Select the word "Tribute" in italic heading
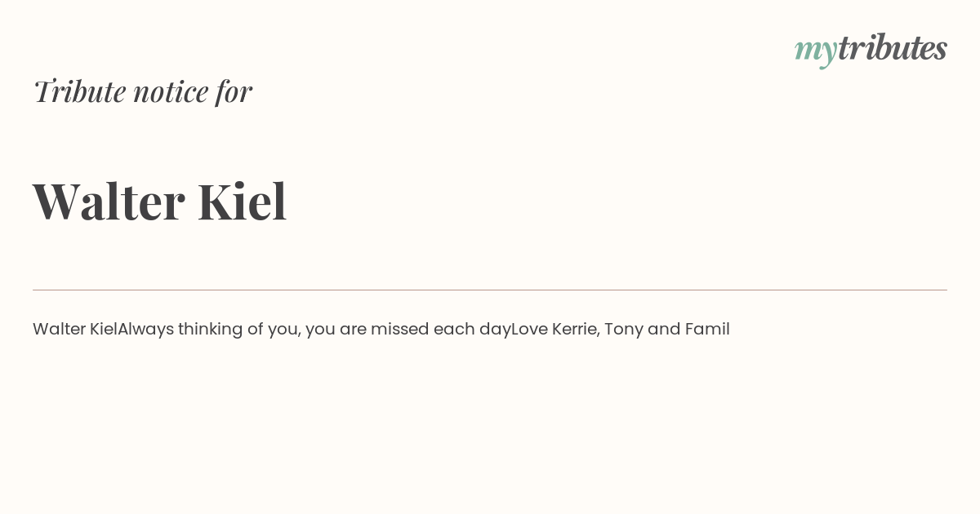Screen dimensions: 980x514 coord(79,91)
